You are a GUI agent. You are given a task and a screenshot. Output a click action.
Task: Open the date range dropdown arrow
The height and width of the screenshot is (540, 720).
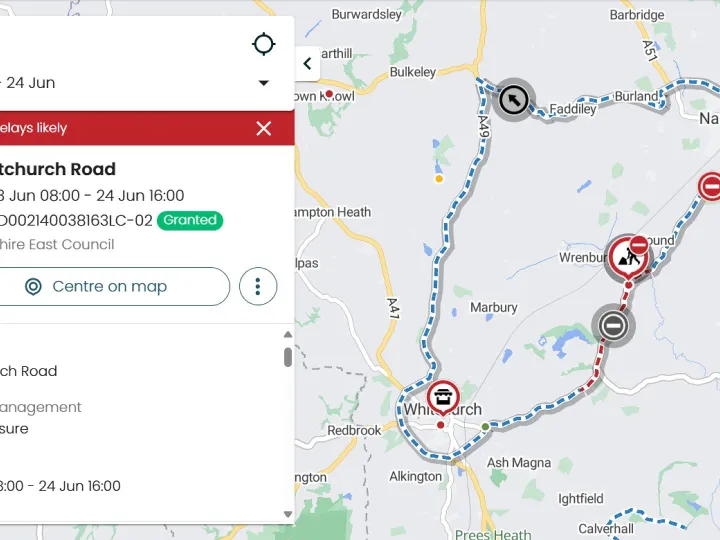(264, 83)
